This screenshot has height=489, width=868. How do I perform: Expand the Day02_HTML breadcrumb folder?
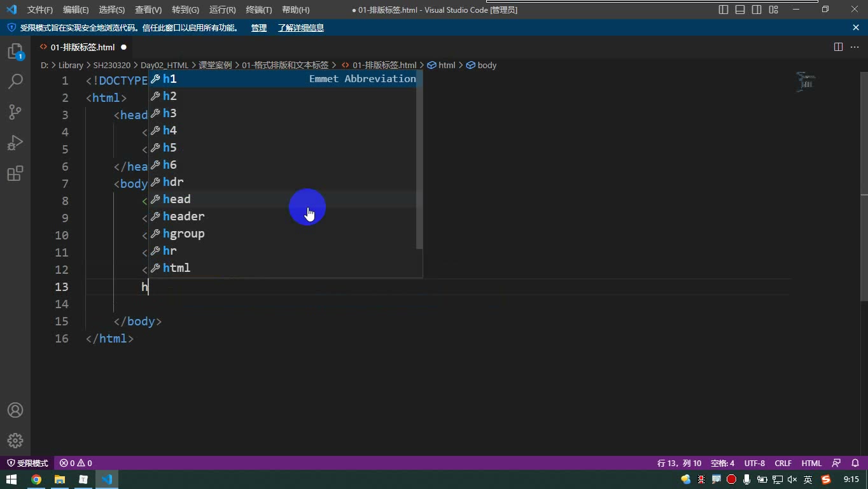(164, 65)
